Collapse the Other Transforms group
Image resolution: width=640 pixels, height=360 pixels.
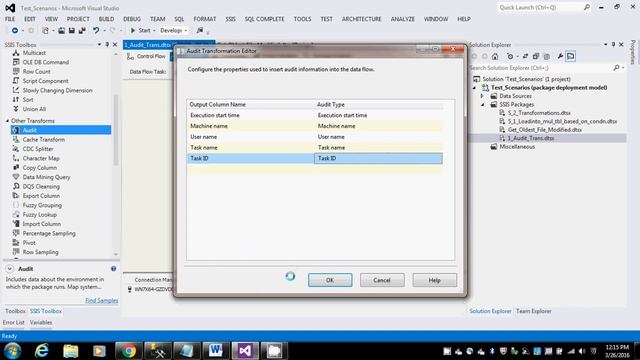[7, 121]
